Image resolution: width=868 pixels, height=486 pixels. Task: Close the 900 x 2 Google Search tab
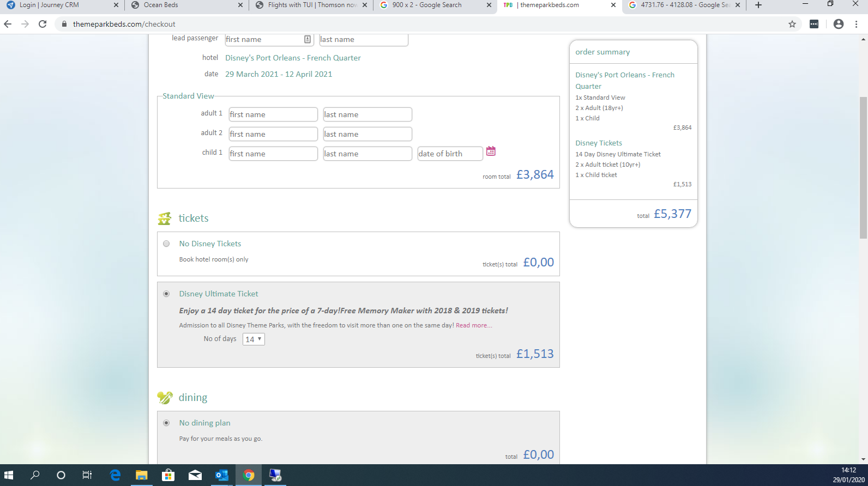click(489, 5)
